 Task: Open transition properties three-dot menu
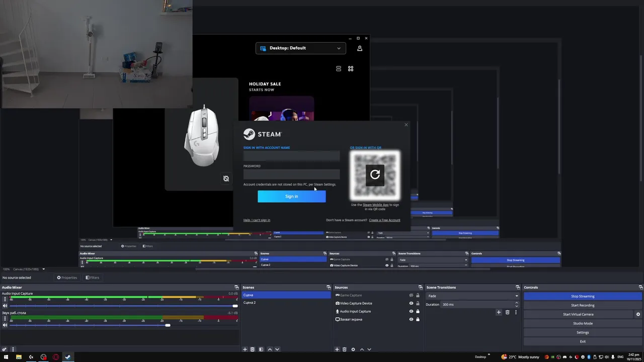(x=516, y=312)
